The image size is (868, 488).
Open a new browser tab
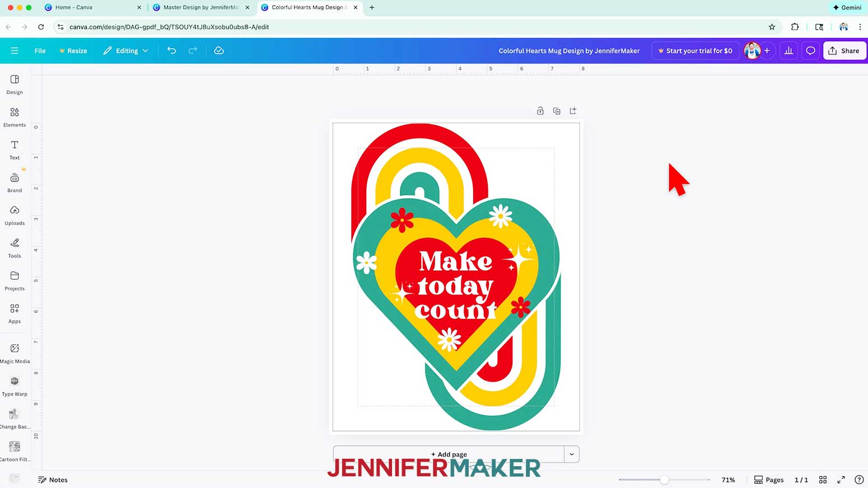(372, 7)
